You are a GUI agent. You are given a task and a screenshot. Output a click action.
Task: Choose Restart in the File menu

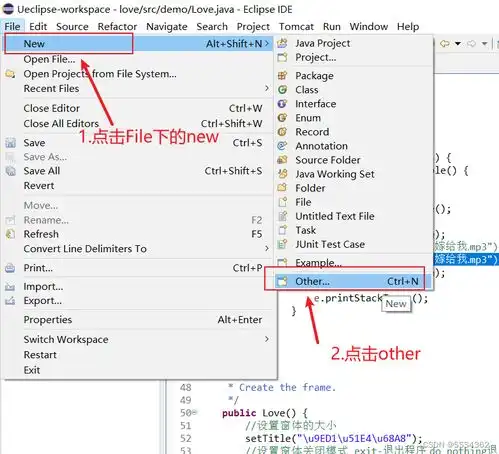(x=138, y=355)
